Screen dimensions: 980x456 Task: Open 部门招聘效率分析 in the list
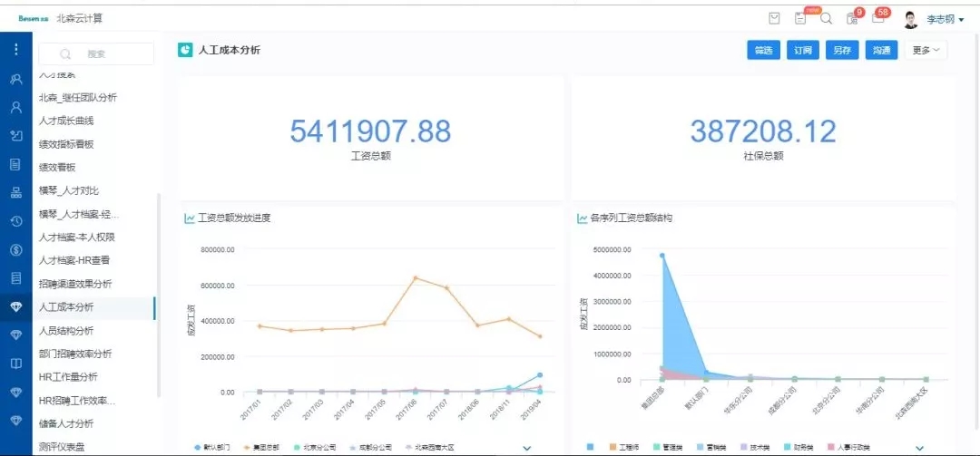[x=75, y=354]
